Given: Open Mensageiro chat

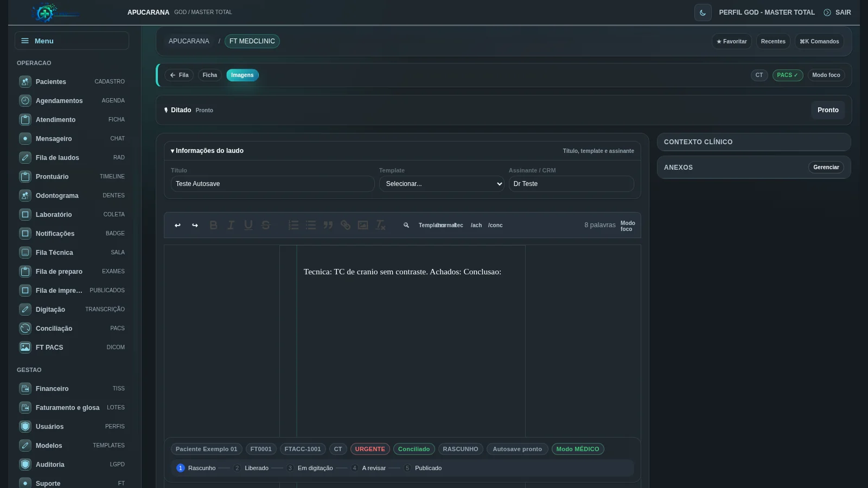Looking at the screenshot, I should coord(72,139).
